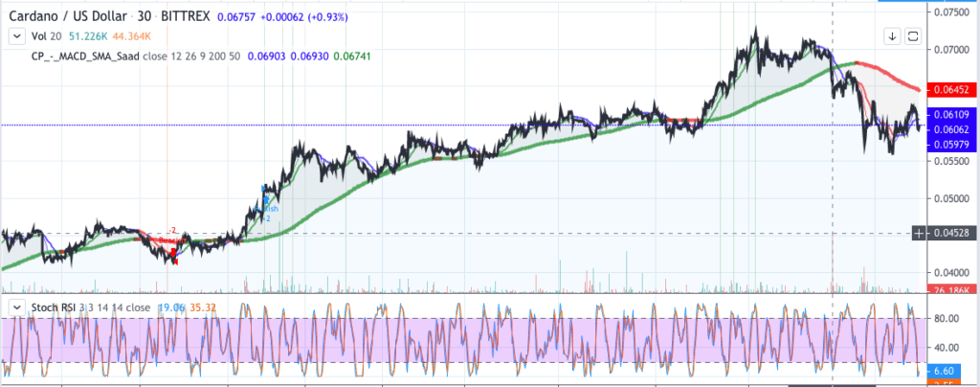This screenshot has height=387, width=980.
Task: Click the Stoch RSI 80.00 axis value
Action: [x=947, y=318]
